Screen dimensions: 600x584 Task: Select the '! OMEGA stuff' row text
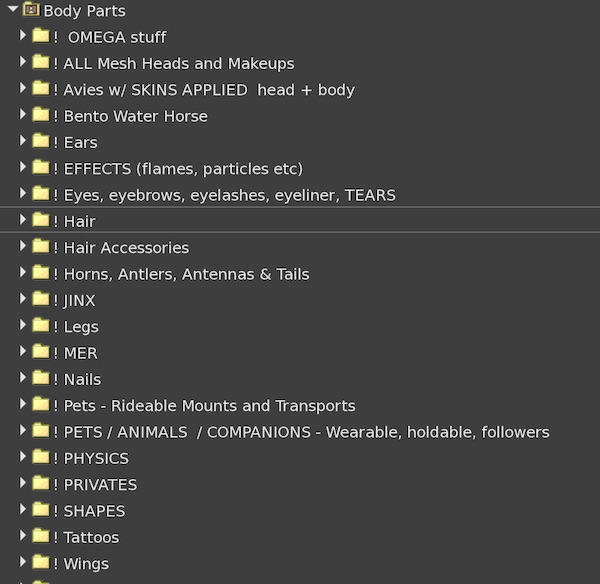(110, 38)
